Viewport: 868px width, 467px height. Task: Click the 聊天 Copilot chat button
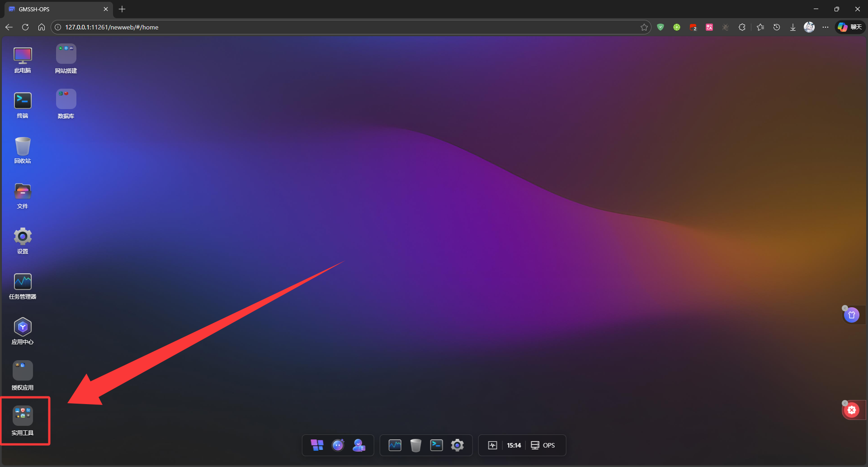point(850,27)
